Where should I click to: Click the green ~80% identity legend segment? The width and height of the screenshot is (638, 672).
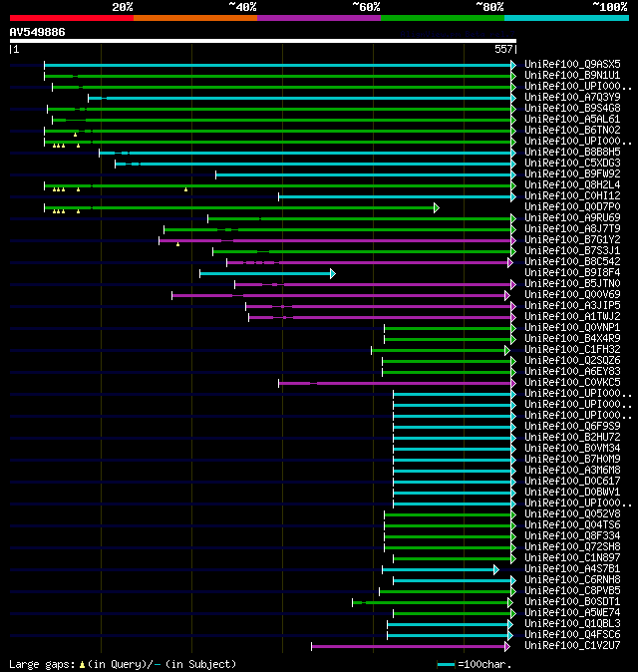[x=443, y=18]
